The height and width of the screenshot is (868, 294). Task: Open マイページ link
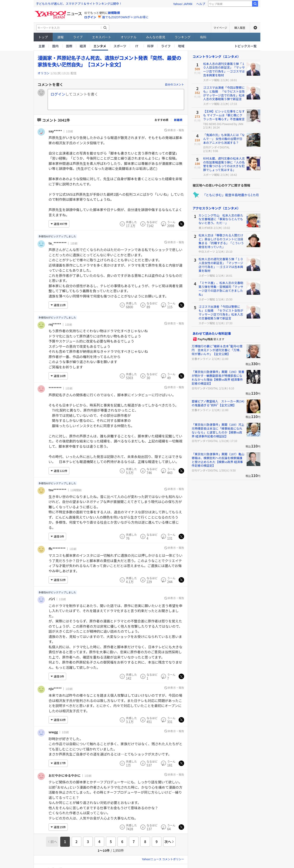tap(220, 28)
